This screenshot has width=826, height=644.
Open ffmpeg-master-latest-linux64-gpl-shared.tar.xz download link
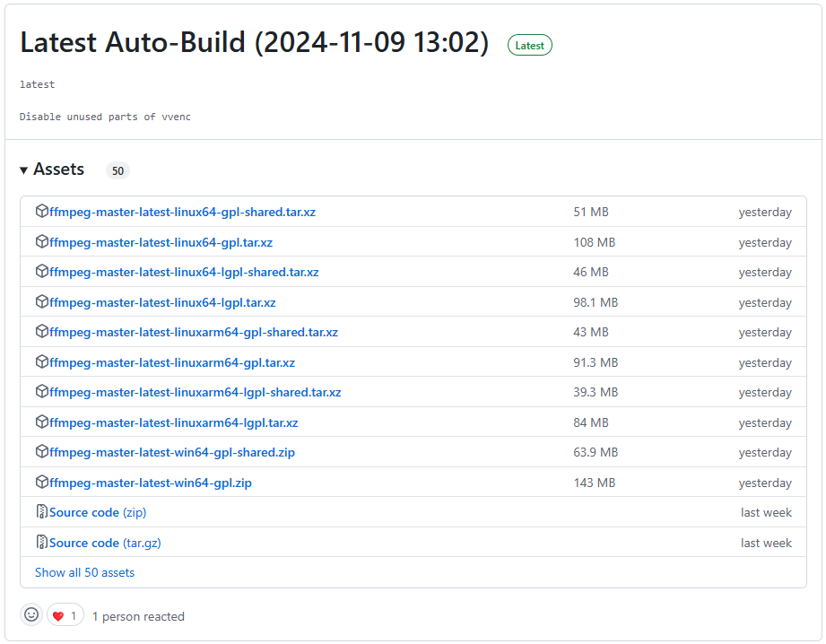182,212
